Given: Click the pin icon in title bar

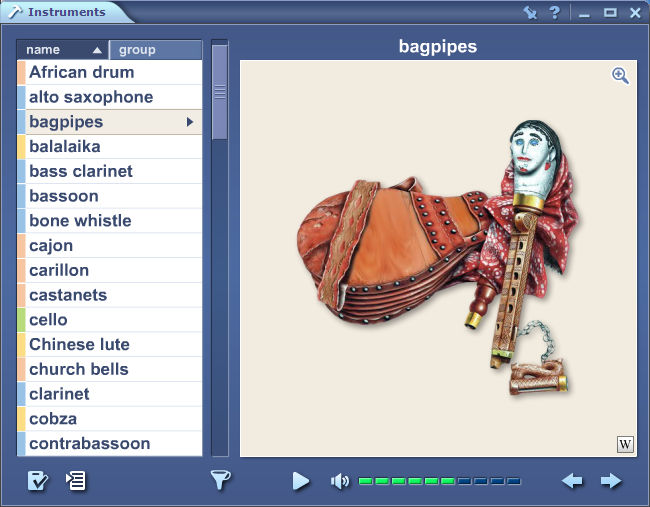Looking at the screenshot, I should 530,13.
